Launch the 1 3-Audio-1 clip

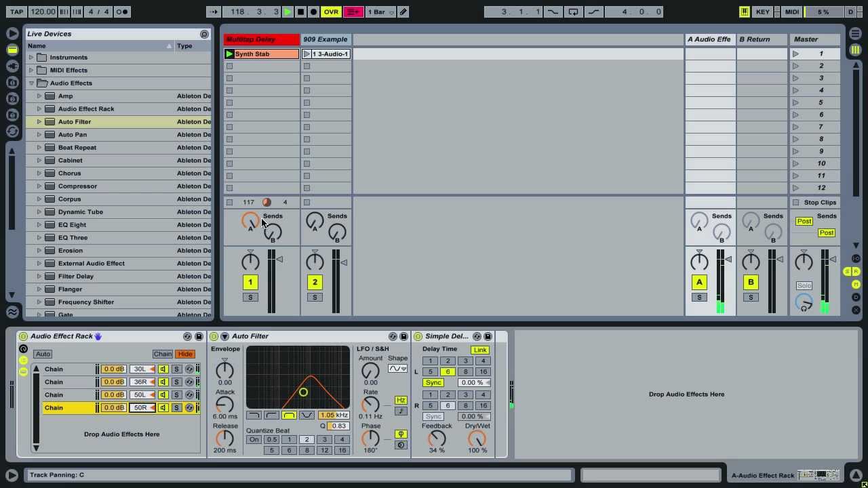point(307,54)
